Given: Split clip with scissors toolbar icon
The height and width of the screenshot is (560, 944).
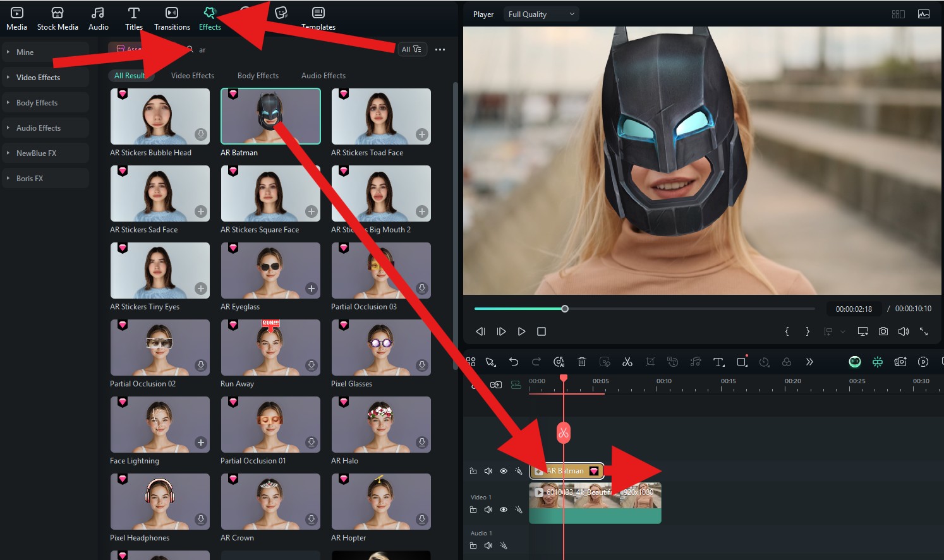Looking at the screenshot, I should click(627, 362).
